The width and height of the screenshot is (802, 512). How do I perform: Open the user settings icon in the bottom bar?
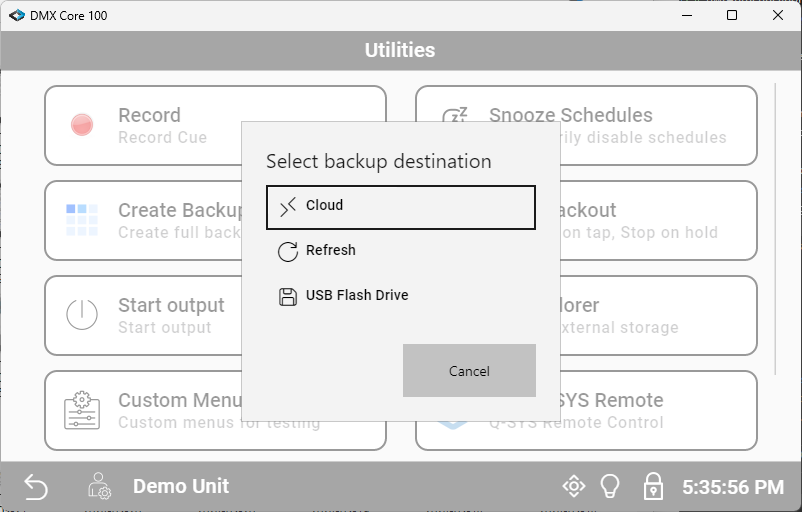point(99,487)
